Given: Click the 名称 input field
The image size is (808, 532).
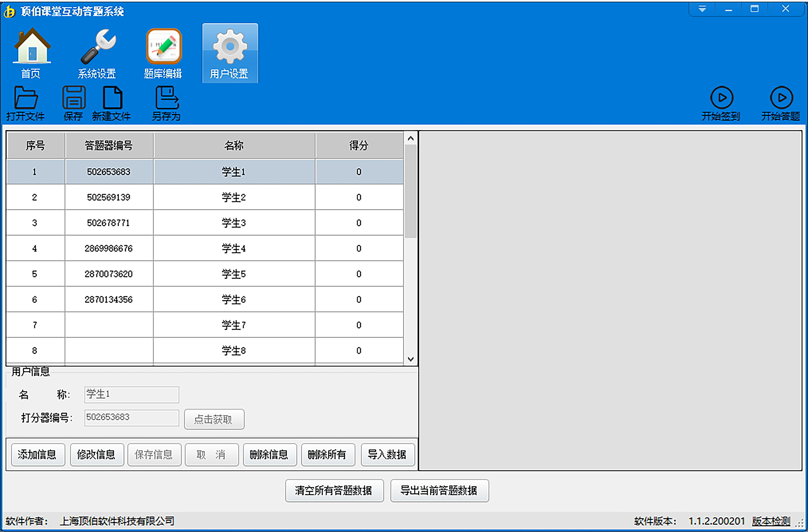Looking at the screenshot, I should point(131,395).
